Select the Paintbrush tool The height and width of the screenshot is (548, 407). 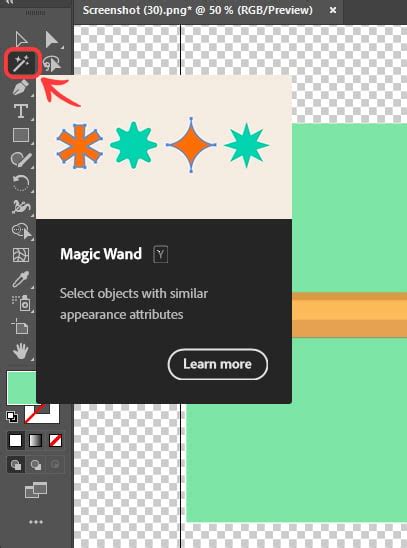(x=21, y=159)
